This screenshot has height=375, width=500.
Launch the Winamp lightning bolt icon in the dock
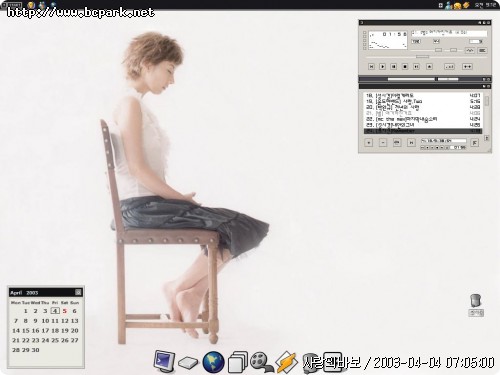[x=286, y=362]
